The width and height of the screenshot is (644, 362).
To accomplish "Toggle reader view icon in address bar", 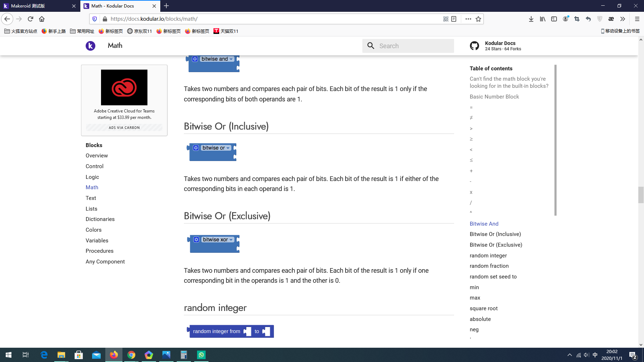I will tap(454, 19).
